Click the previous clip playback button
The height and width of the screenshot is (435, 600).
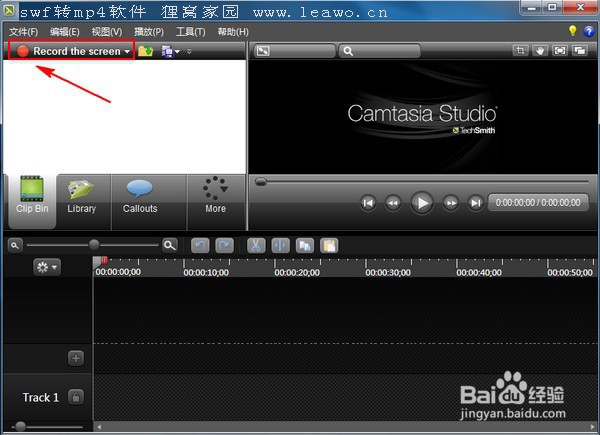point(368,203)
